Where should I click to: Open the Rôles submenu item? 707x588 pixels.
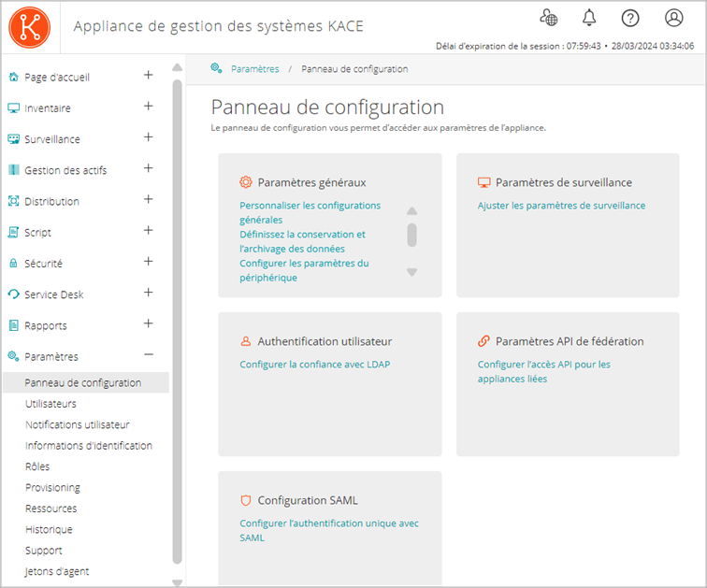[x=37, y=466]
